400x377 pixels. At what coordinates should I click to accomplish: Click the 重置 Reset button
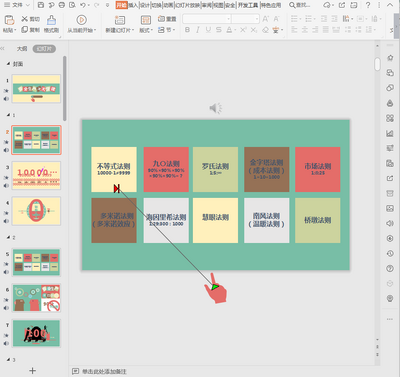coord(167,19)
